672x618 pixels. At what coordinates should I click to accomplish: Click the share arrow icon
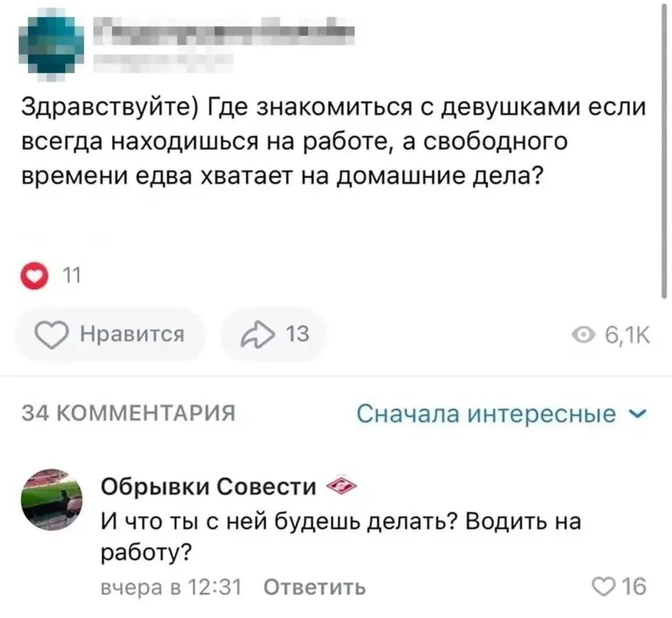point(257,335)
